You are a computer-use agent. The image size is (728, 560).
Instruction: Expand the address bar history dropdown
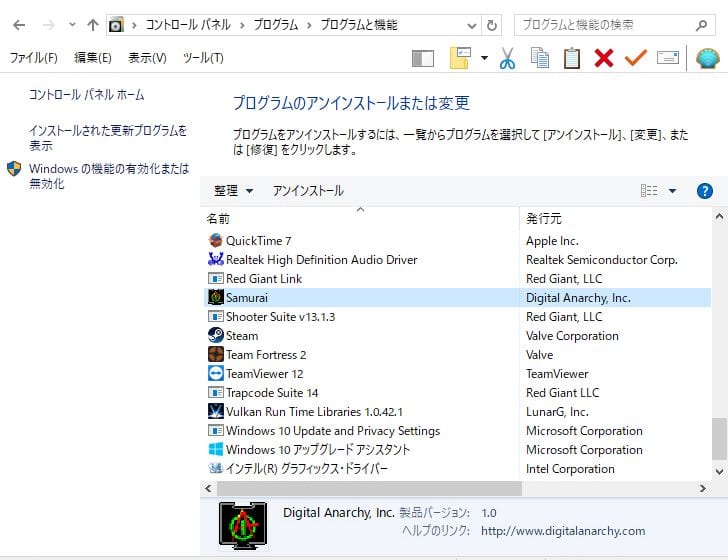(x=472, y=26)
